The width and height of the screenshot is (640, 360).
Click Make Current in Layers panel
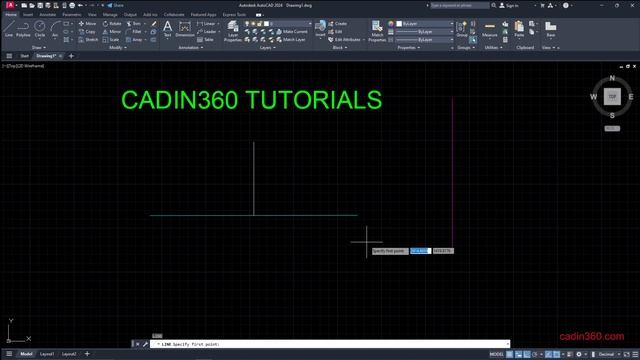292,31
